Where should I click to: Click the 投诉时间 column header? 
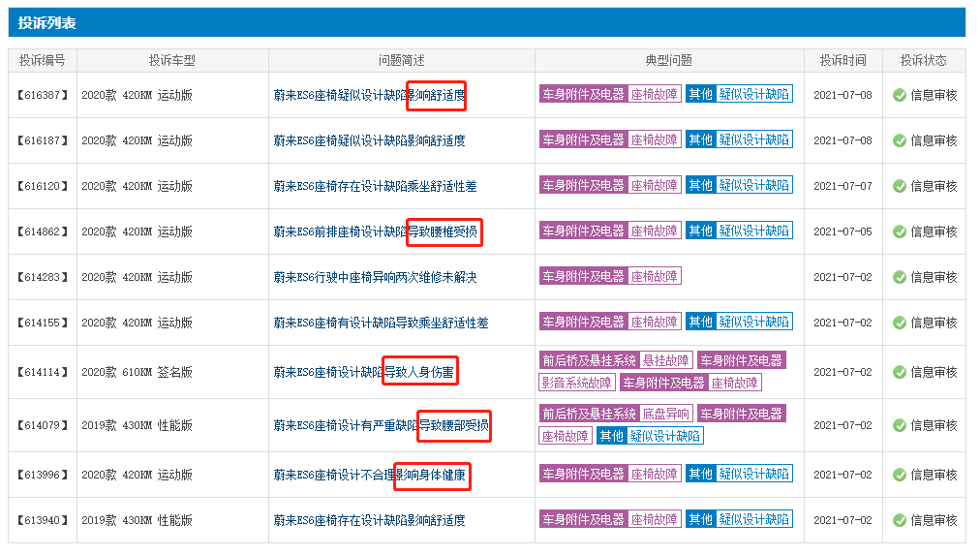pyautogui.click(x=843, y=61)
